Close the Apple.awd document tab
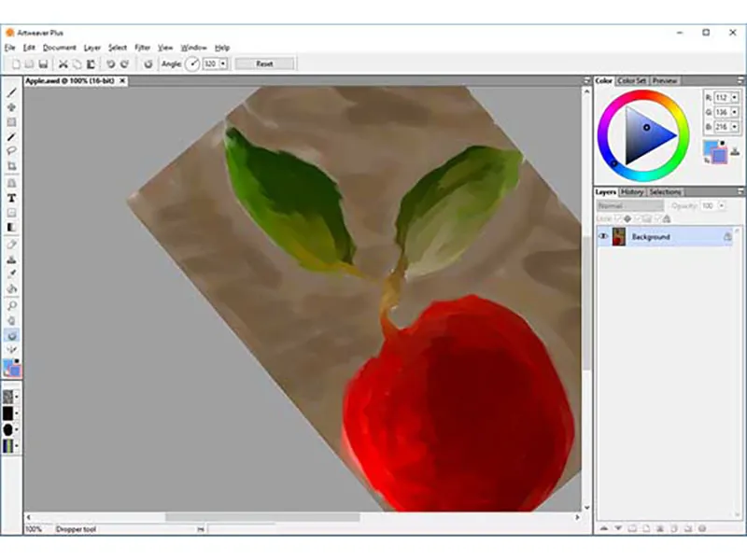747x560 pixels. tap(122, 81)
